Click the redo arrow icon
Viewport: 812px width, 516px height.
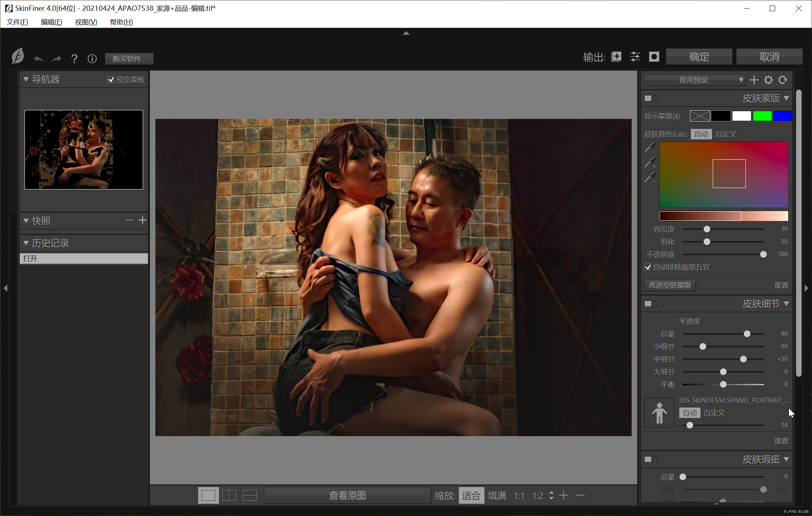pyautogui.click(x=57, y=59)
